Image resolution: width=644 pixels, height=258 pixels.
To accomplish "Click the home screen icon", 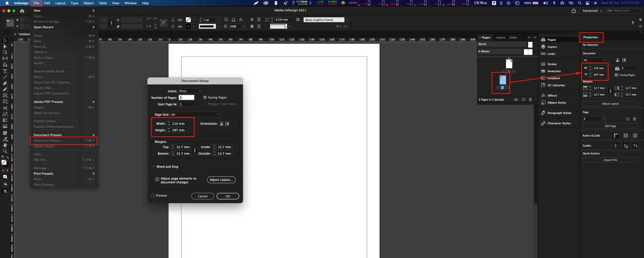I will coord(22,11).
